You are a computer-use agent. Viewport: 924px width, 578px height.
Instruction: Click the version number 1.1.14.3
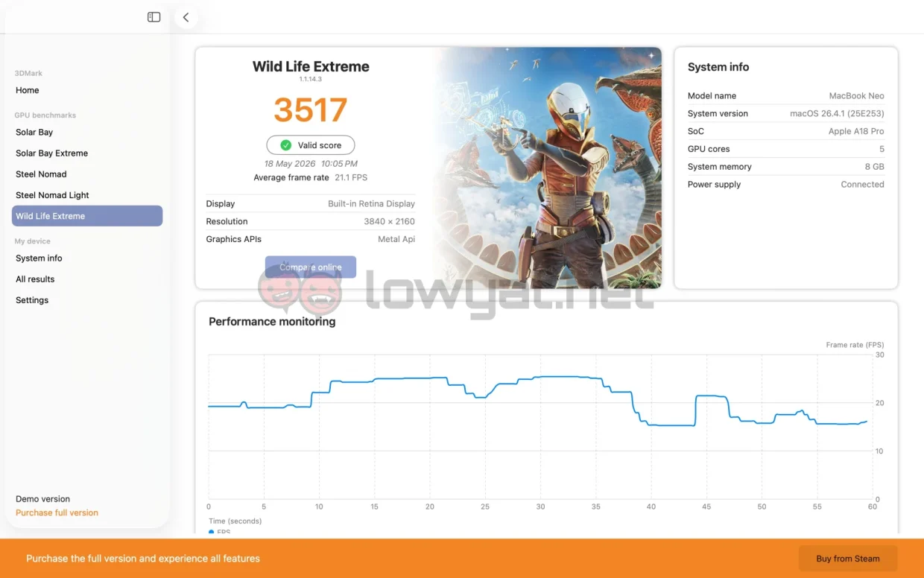coord(311,79)
